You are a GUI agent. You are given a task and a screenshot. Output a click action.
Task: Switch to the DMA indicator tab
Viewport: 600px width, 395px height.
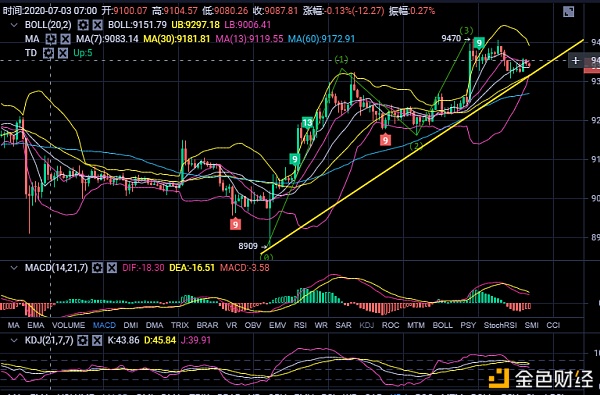coord(155,325)
